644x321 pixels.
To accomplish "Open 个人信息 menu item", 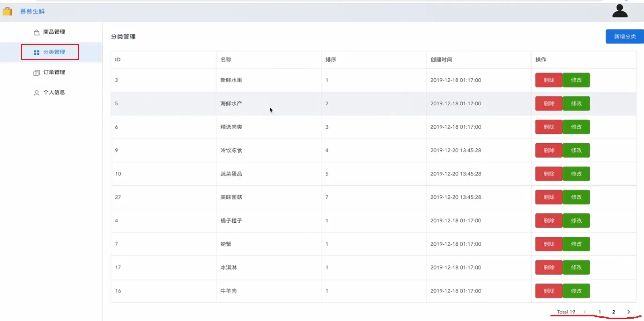I will point(54,93).
